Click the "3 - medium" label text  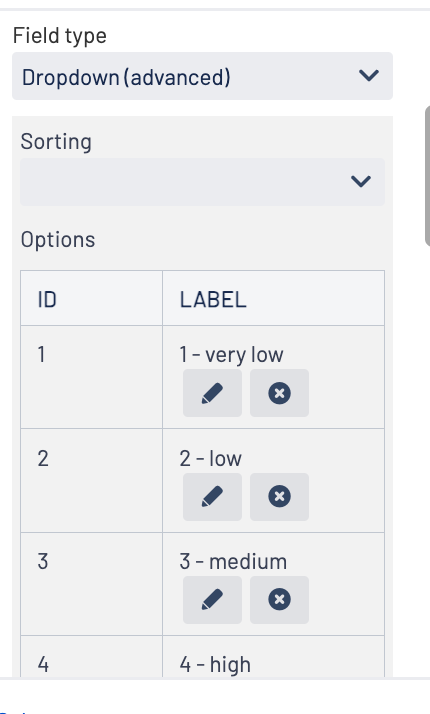(x=233, y=561)
